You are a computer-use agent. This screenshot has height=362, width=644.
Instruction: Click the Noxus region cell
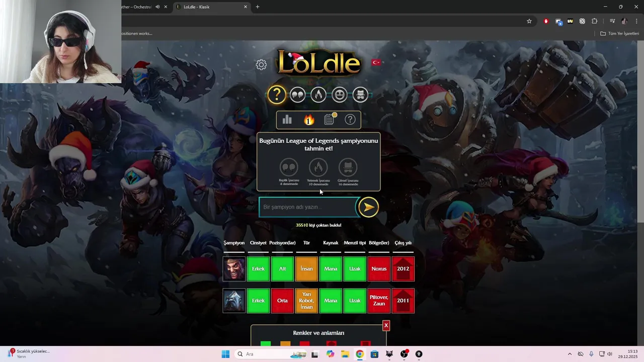379,268
